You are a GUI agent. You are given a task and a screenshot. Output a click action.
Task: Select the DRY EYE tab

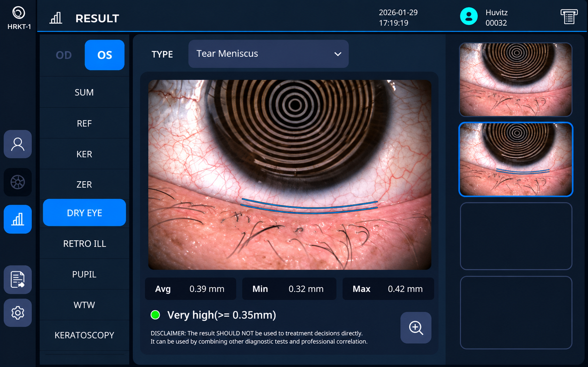(x=84, y=213)
